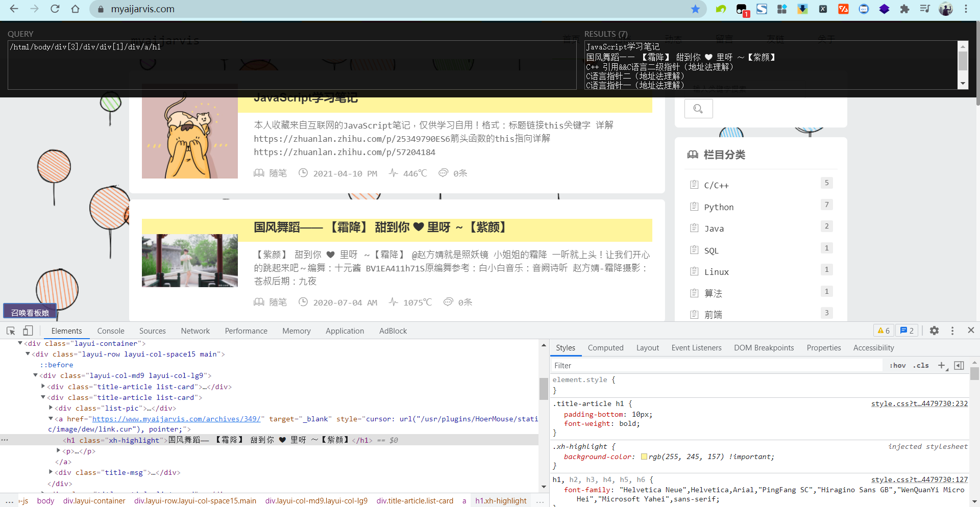
Task: Collapse the div.layui-col-md9 tree node
Action: pos(35,375)
